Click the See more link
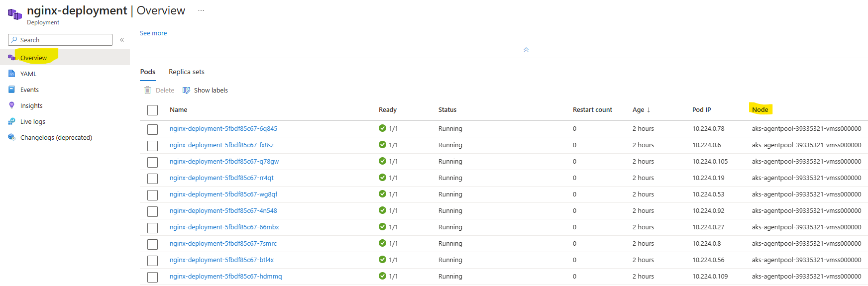Viewport: 868px width, 286px height. (x=153, y=33)
